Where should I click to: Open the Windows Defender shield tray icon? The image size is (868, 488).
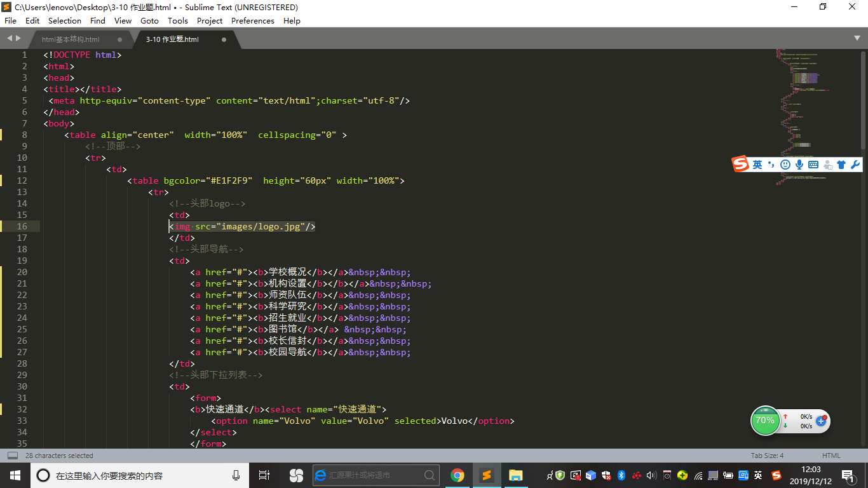point(606,475)
